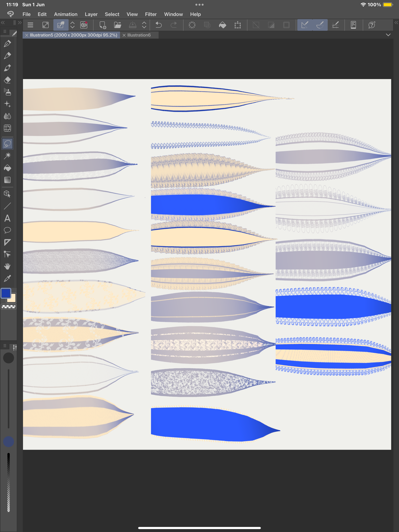Open the Filter menu
This screenshot has width=399, height=532.
(151, 14)
